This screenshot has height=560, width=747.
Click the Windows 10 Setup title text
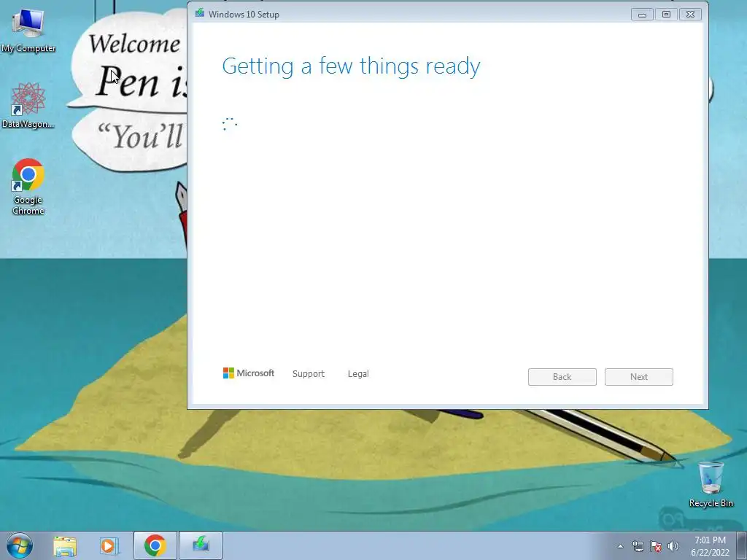pos(244,15)
